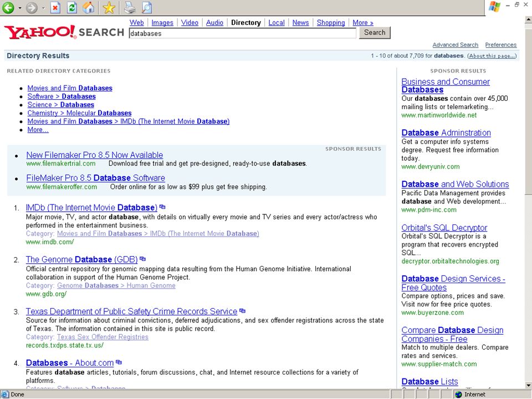The width and height of the screenshot is (532, 399).
Task: Open 'Genome Databases > Human Genome' category link
Action: tap(116, 286)
